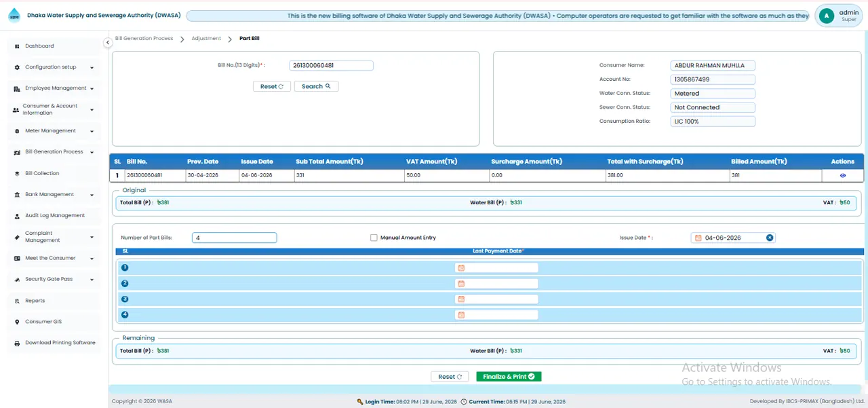Enable the Manual Amount Entry checkbox
This screenshot has height=408, width=868.
pos(374,238)
